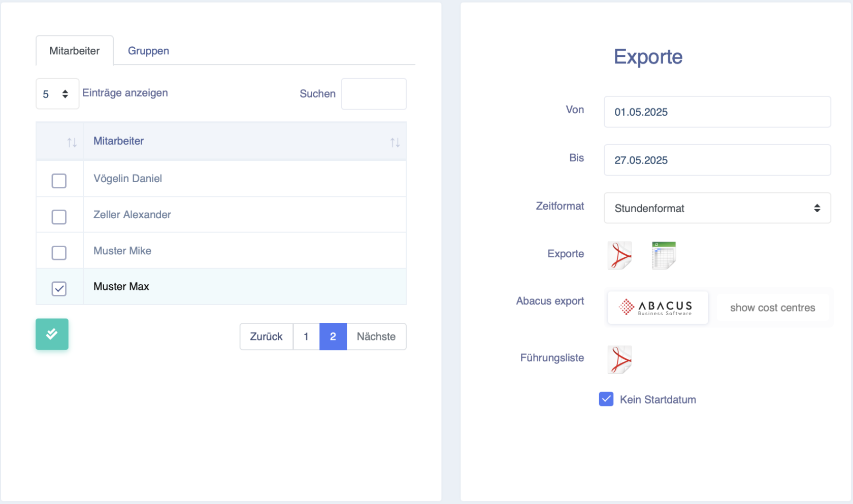Check the box for Zeller Alexander
853x504 pixels.
tap(59, 217)
